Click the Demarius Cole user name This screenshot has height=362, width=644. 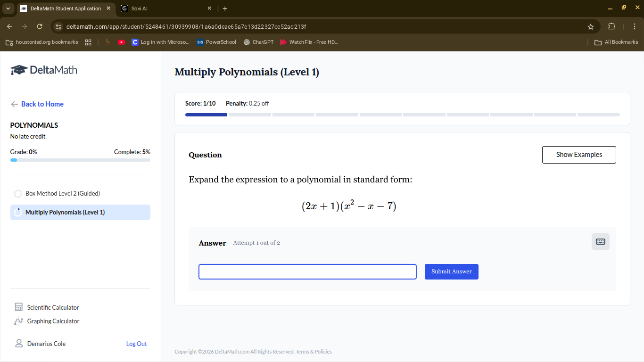pyautogui.click(x=46, y=344)
